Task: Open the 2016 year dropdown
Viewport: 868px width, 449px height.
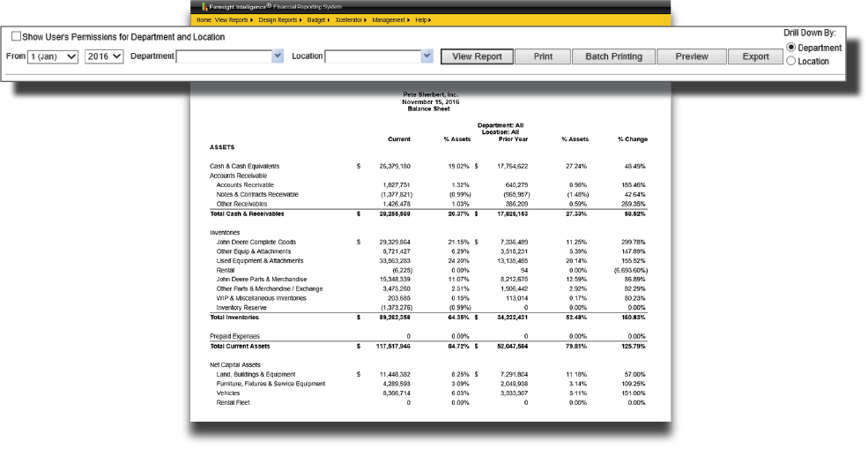Action: click(x=104, y=56)
